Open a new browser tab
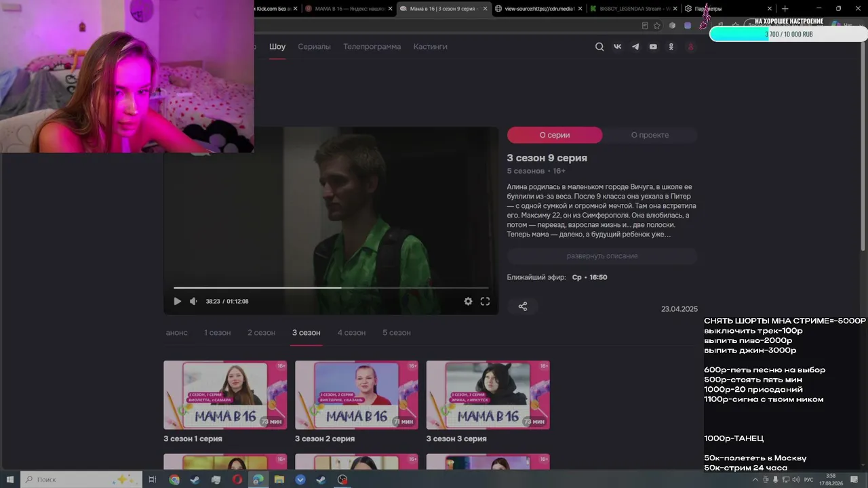868x488 pixels. tap(785, 9)
